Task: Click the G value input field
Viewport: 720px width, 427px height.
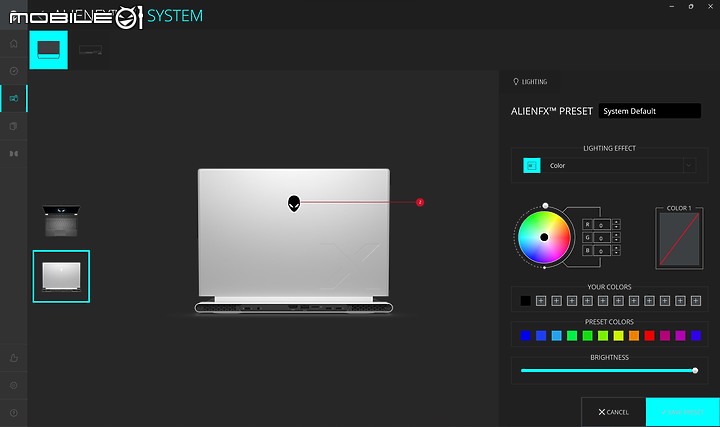Action: 602,237
